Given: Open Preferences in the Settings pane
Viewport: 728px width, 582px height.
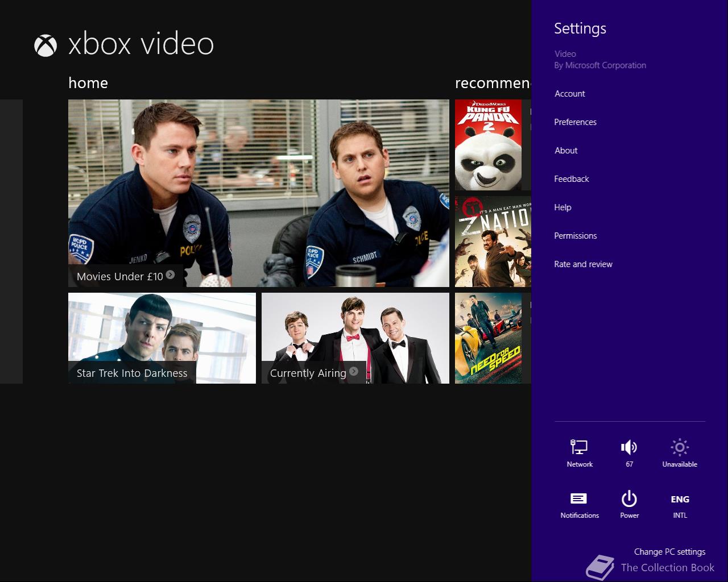Looking at the screenshot, I should (576, 122).
